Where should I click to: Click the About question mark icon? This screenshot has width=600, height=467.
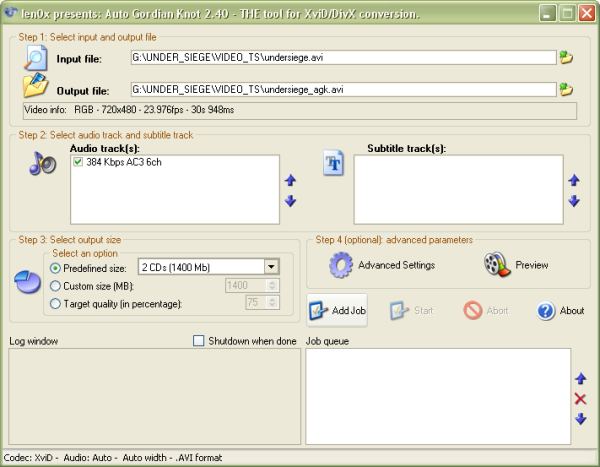(546, 311)
